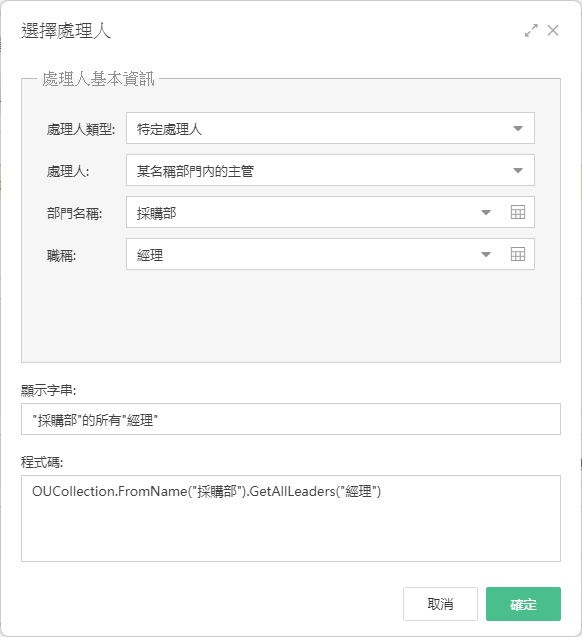Viewport: 582px width, 637px height.
Task: Click the 處理人類型 label
Action: 81,130
